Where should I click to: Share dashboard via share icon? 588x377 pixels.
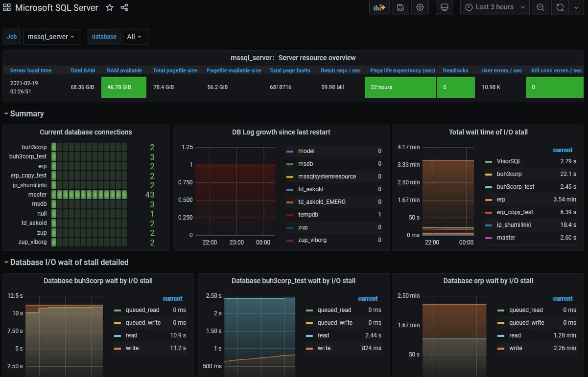pos(124,7)
